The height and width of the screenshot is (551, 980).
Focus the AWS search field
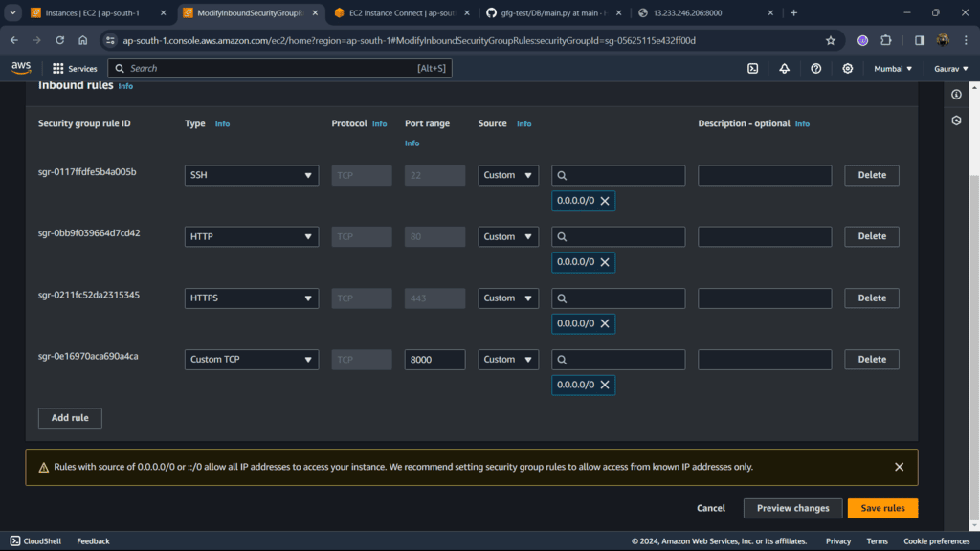279,68
